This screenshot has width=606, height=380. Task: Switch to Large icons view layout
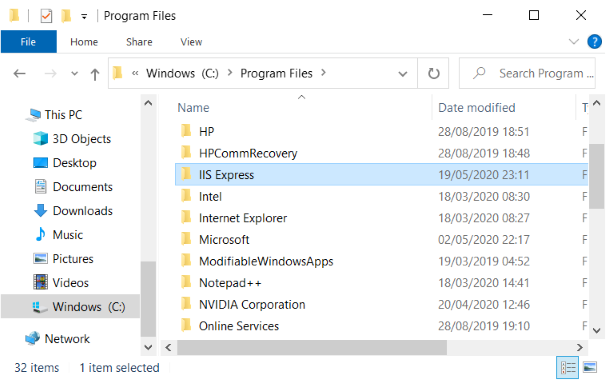590,367
